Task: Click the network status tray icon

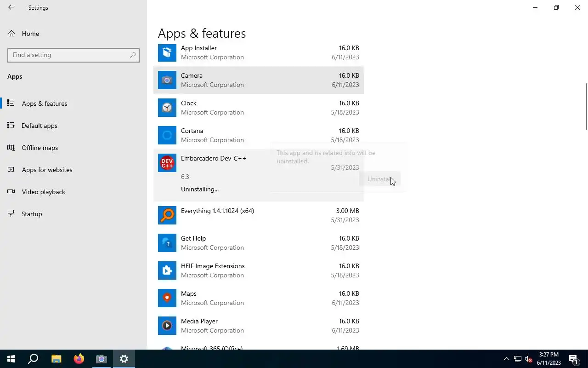Action: coord(518,359)
